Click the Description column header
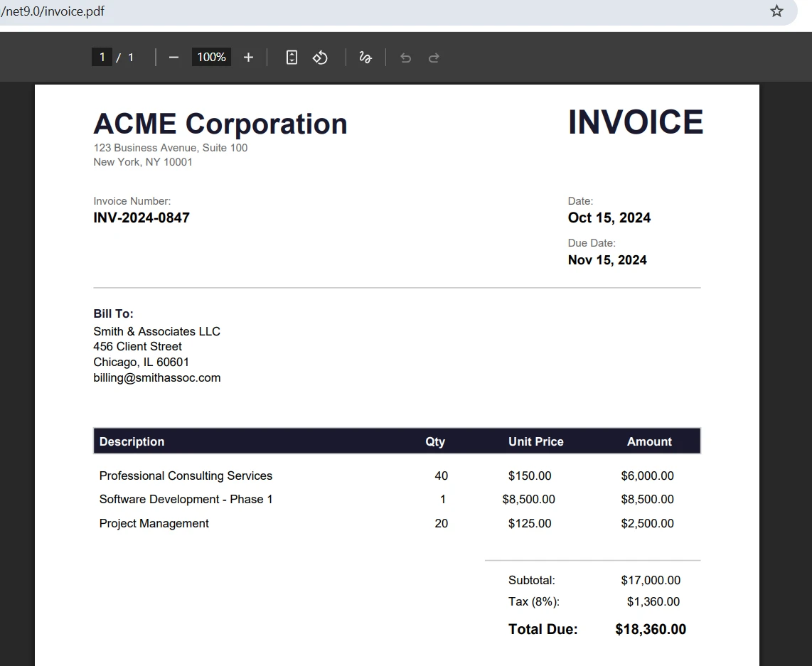Viewport: 812px width, 666px height. 132,441
